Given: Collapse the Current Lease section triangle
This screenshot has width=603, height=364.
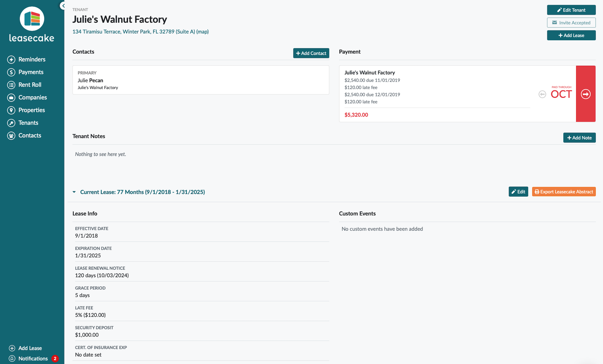Looking at the screenshot, I should click(74, 192).
